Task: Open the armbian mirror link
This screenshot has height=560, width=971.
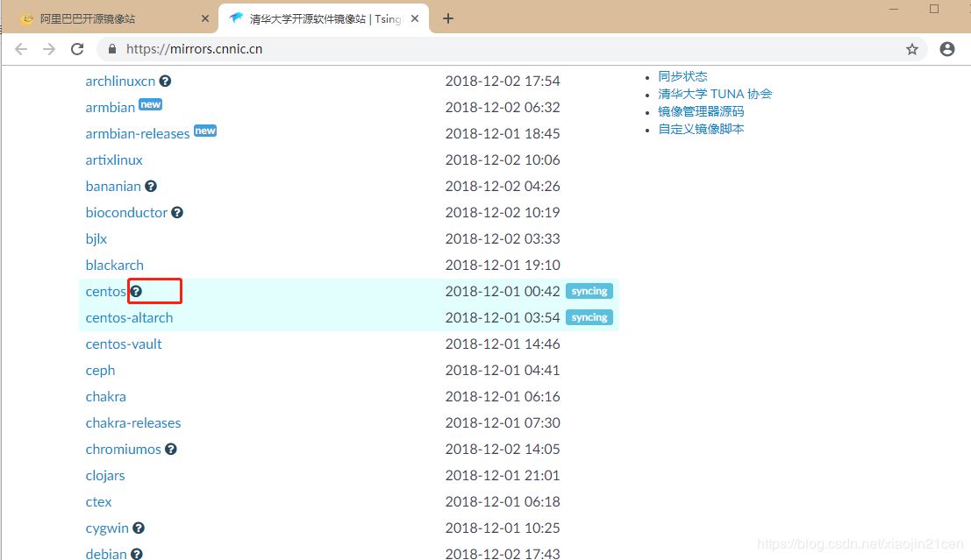Action: [111, 108]
